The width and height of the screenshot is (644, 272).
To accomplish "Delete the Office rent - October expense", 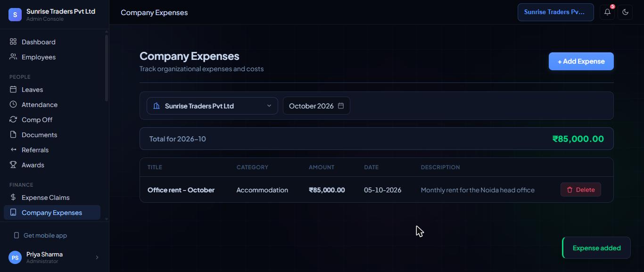I will 580,190.
